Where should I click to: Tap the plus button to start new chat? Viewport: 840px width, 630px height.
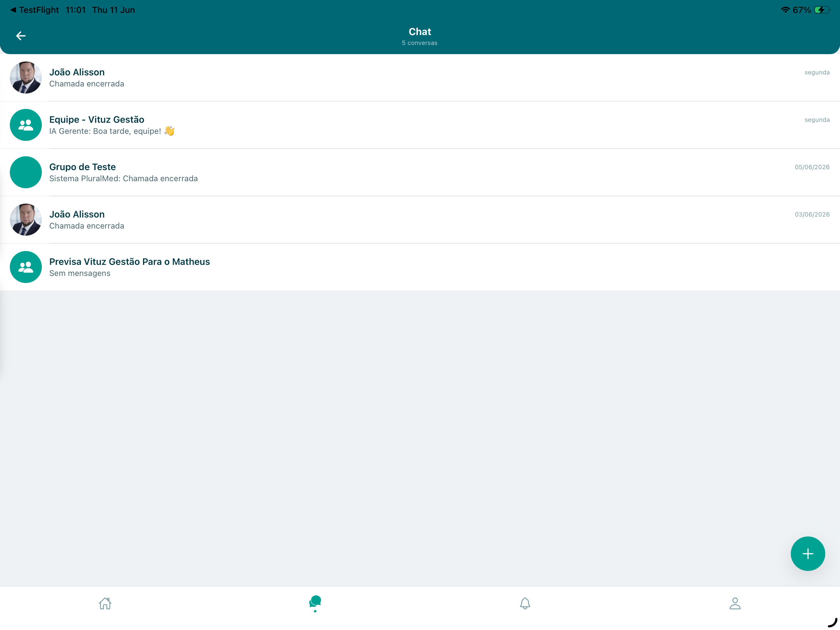(x=808, y=554)
